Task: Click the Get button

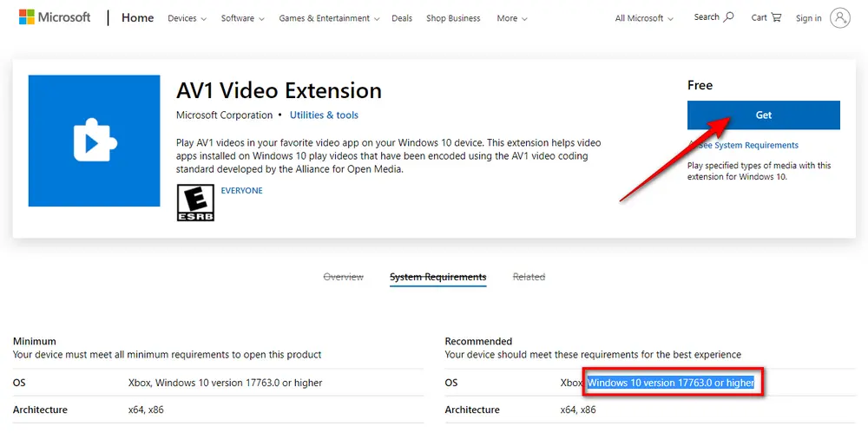Action: point(763,115)
